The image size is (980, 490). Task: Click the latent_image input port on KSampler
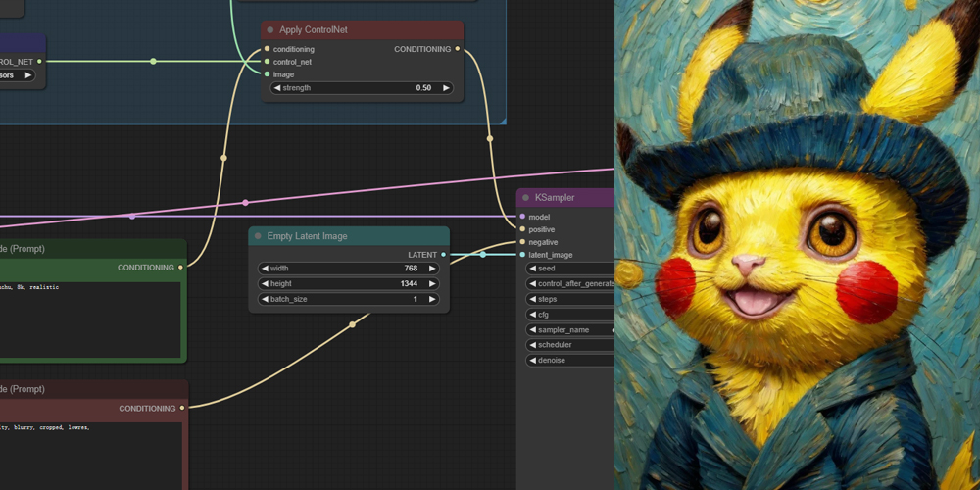[x=522, y=255]
